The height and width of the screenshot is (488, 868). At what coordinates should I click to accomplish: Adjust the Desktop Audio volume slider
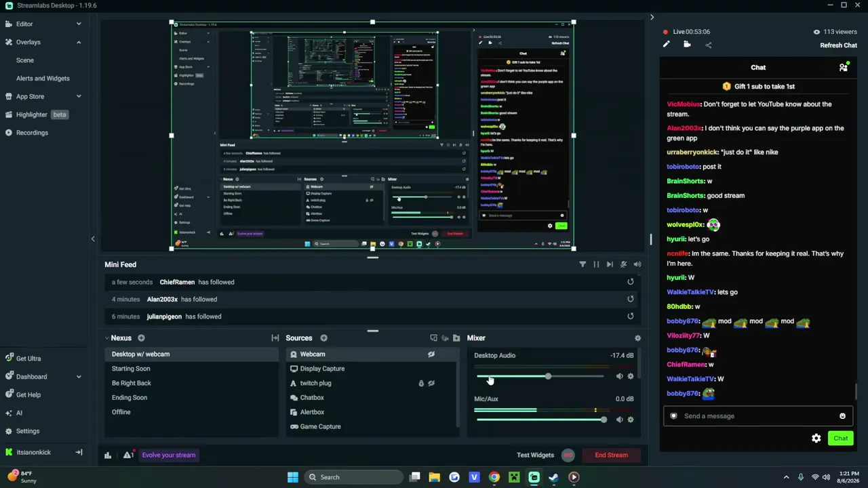pos(540,376)
